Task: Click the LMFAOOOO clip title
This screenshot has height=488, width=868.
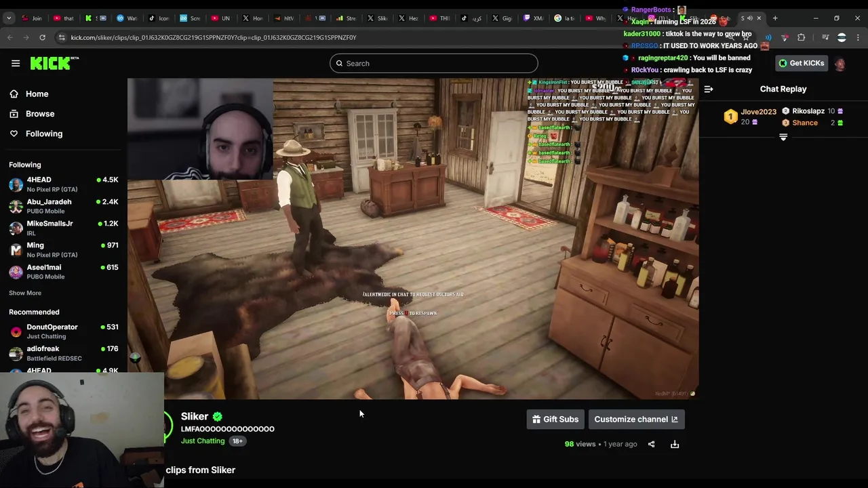Action: [x=228, y=429]
